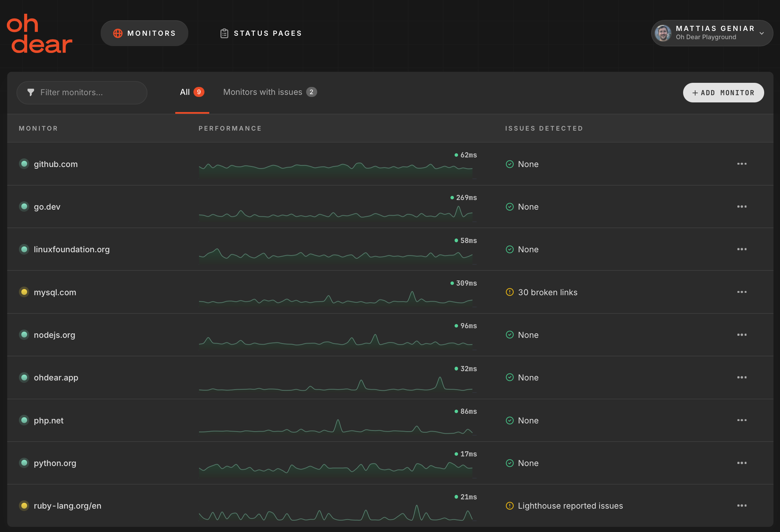Viewport: 780px width, 532px height.
Task: Click the green check icon in python.org row
Action: (510, 463)
